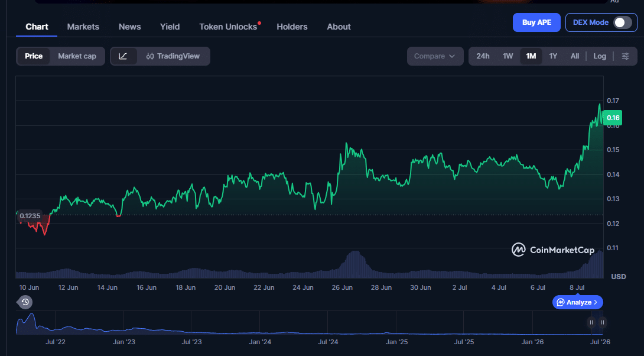The image size is (644, 356).
Task: Enable Log scale on the chart
Action: (x=600, y=56)
